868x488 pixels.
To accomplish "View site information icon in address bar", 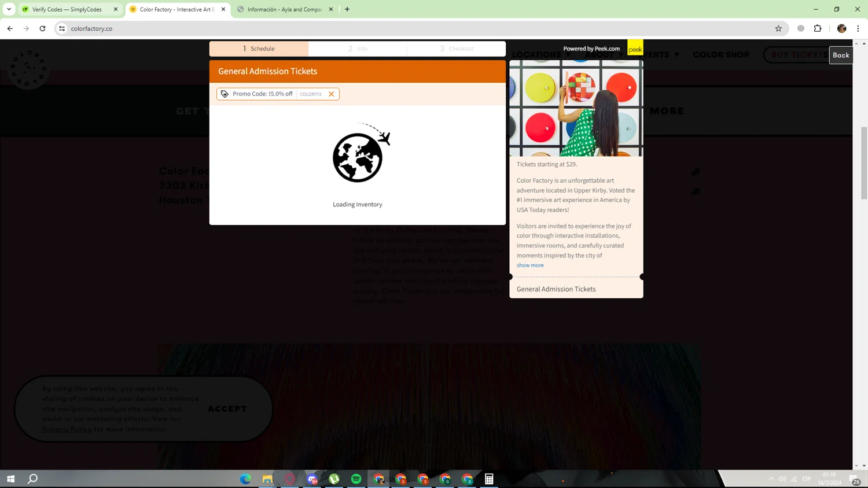I will coord(62,28).
